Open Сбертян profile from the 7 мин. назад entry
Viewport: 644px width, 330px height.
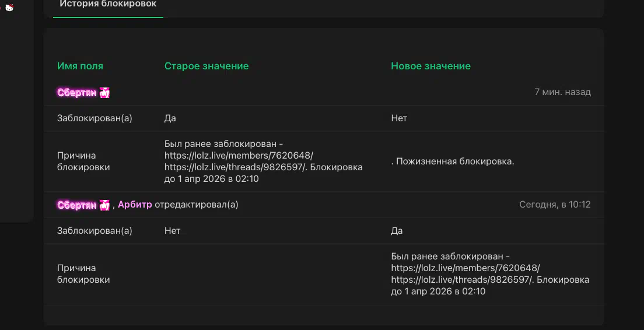pos(76,93)
